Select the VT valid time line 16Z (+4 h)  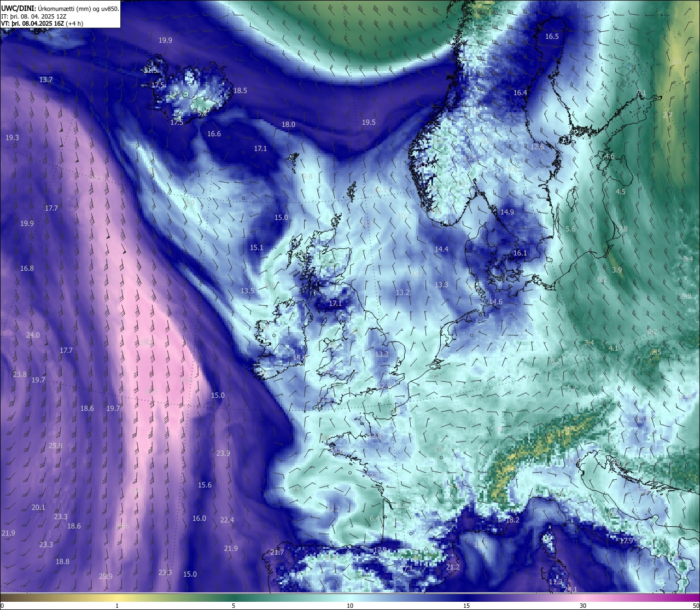coord(42,24)
